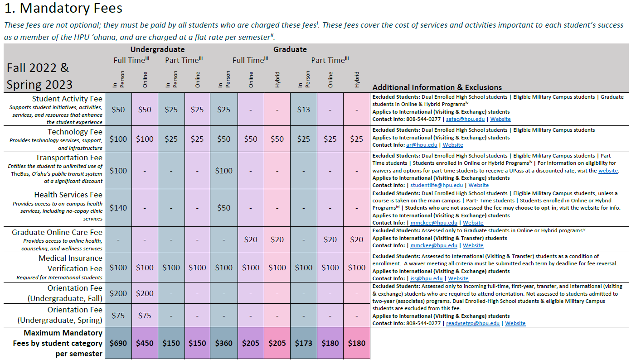Select the $690 maximum mandatory fees cell
The width and height of the screenshot is (636, 364).
tap(118, 343)
